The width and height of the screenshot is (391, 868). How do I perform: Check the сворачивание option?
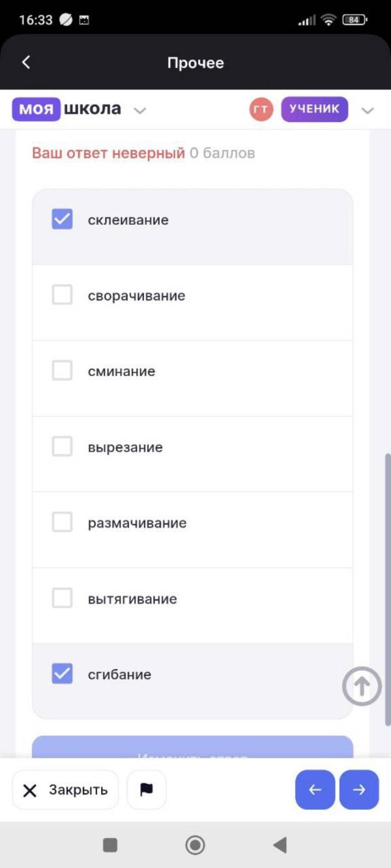click(x=62, y=295)
